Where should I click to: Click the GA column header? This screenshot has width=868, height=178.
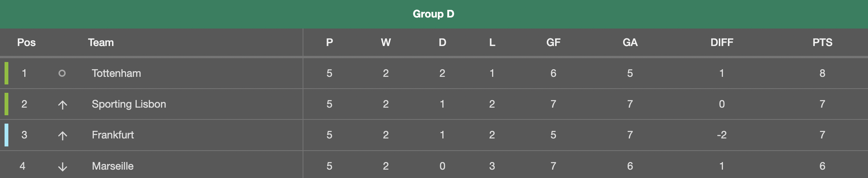630,42
